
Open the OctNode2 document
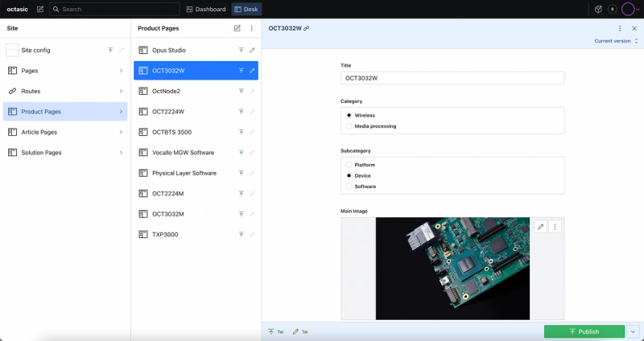tap(196, 91)
